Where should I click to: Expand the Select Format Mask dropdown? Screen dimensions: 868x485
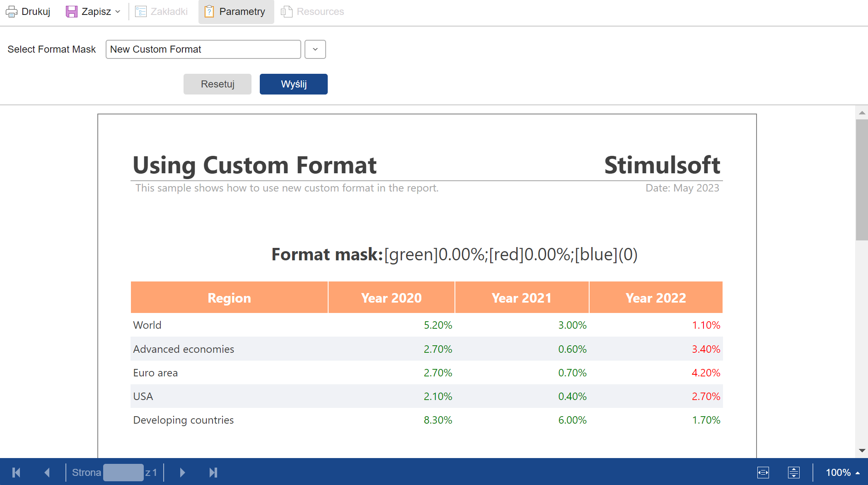[x=315, y=49]
